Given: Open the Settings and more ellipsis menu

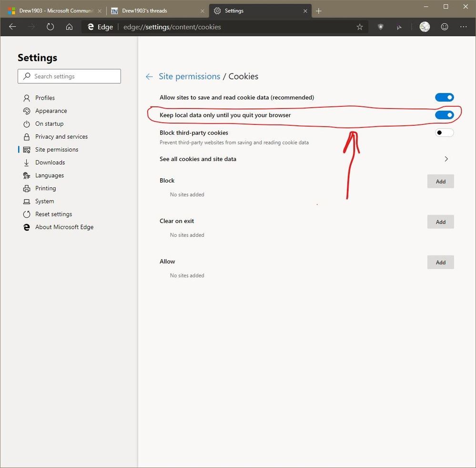Looking at the screenshot, I should click(463, 27).
